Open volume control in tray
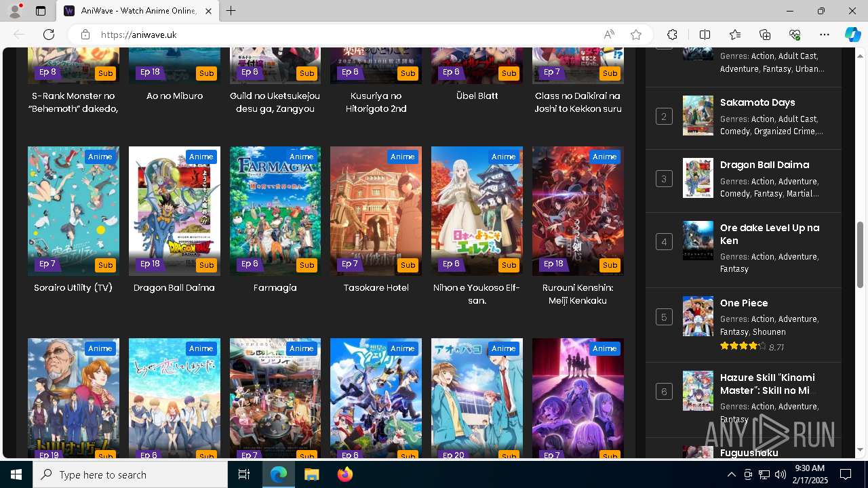 [x=780, y=474]
